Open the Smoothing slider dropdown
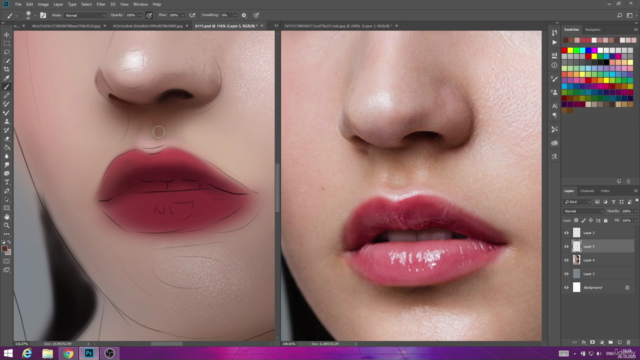 (235, 15)
